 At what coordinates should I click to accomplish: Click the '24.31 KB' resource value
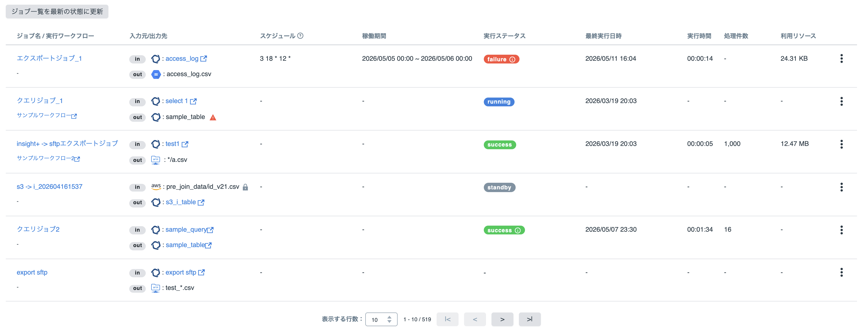point(794,58)
